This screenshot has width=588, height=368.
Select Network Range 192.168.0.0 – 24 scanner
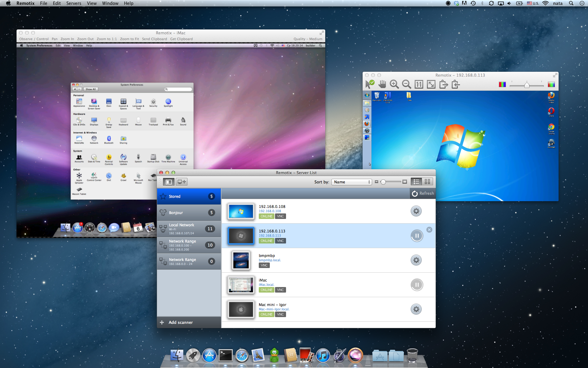(x=189, y=261)
